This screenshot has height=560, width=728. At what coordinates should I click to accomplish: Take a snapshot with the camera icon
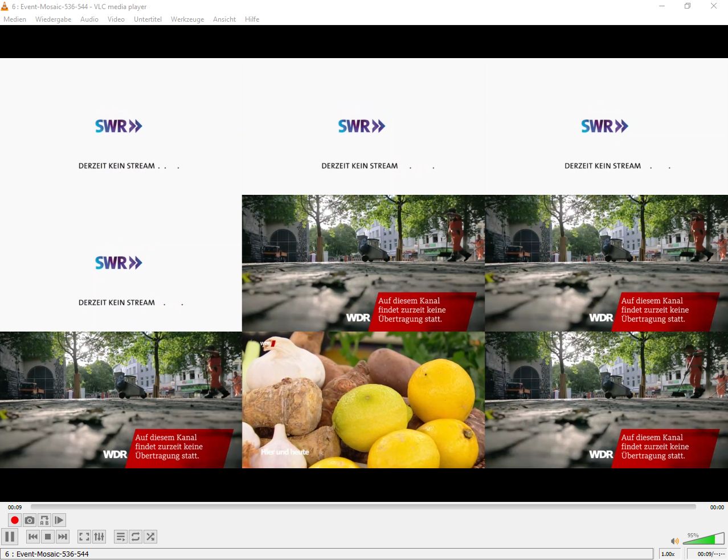click(x=30, y=520)
